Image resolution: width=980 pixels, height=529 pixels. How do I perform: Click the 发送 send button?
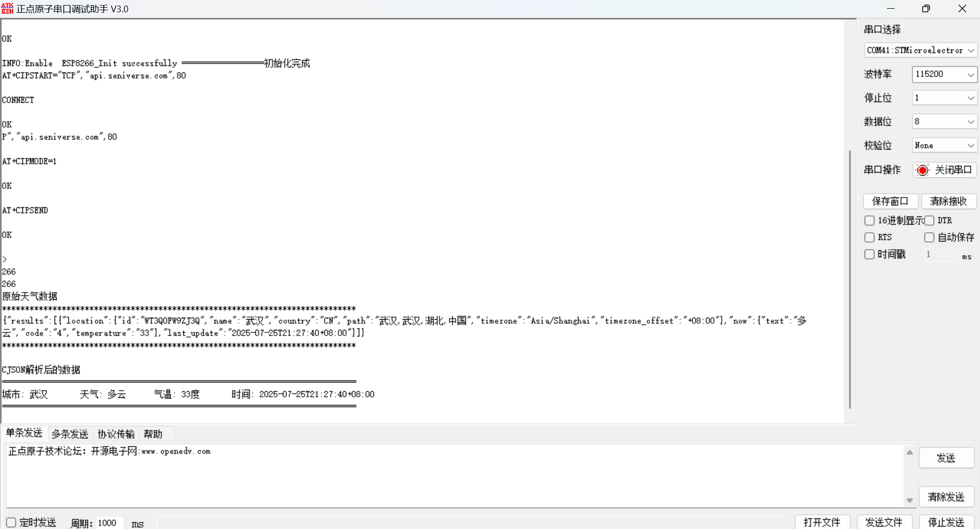coord(946,458)
